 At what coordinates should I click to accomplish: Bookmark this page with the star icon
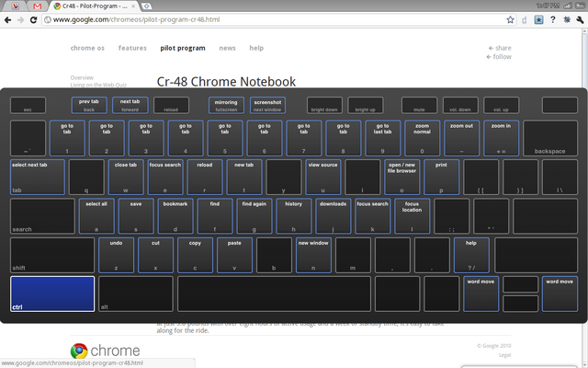coord(510,19)
